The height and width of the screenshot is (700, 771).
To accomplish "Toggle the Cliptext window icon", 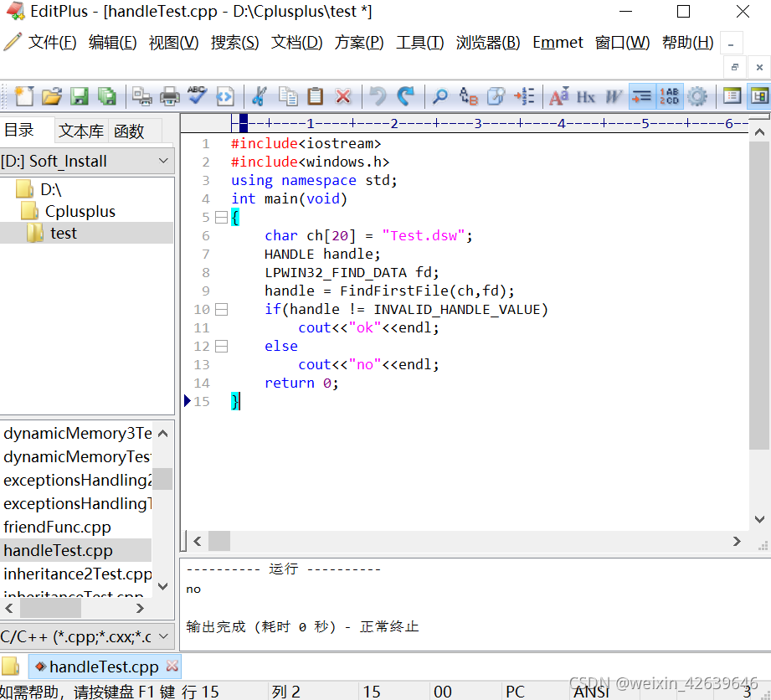I will (x=732, y=96).
